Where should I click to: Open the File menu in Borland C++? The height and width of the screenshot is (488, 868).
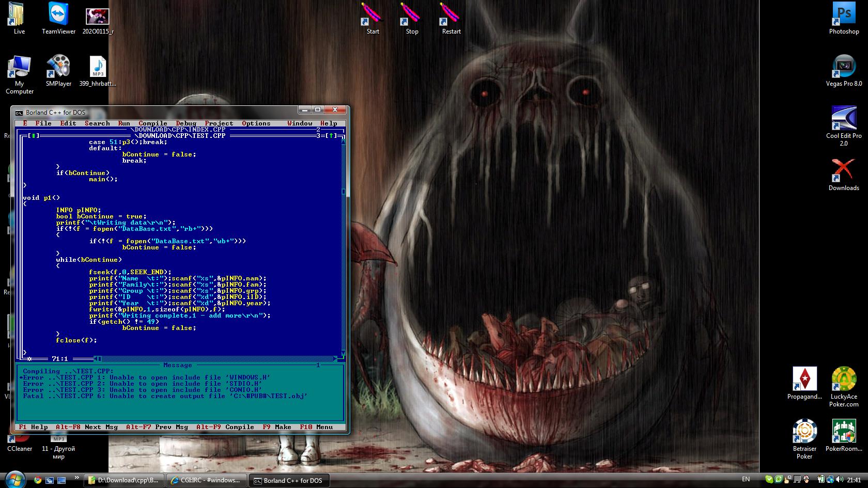point(43,123)
